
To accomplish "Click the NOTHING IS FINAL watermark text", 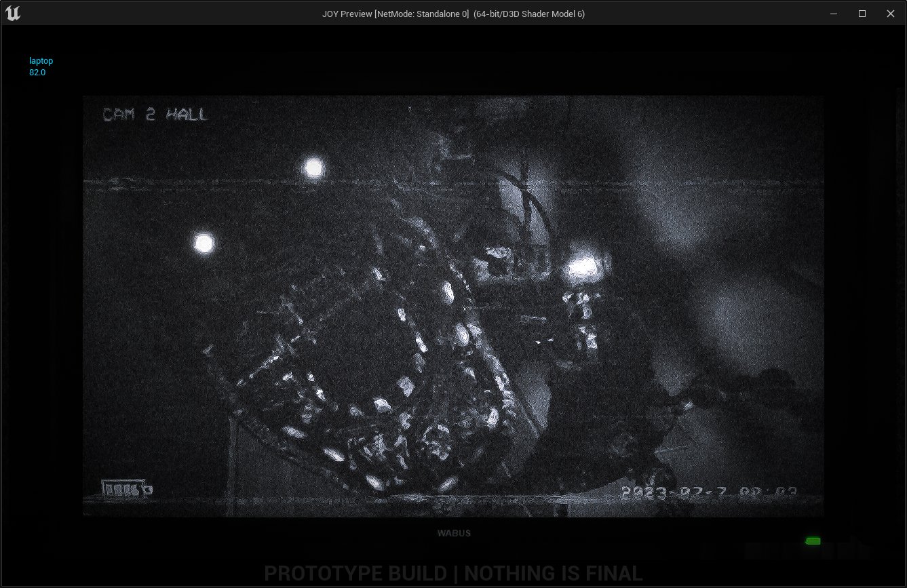I will pyautogui.click(x=553, y=574).
